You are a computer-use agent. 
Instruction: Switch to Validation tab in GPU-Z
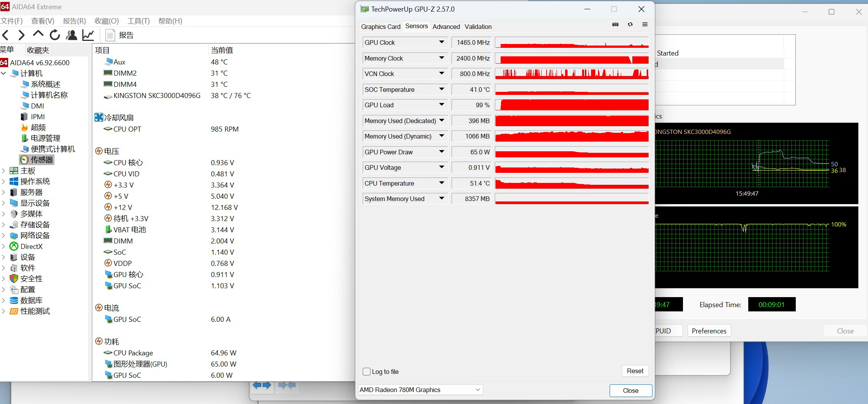[478, 27]
